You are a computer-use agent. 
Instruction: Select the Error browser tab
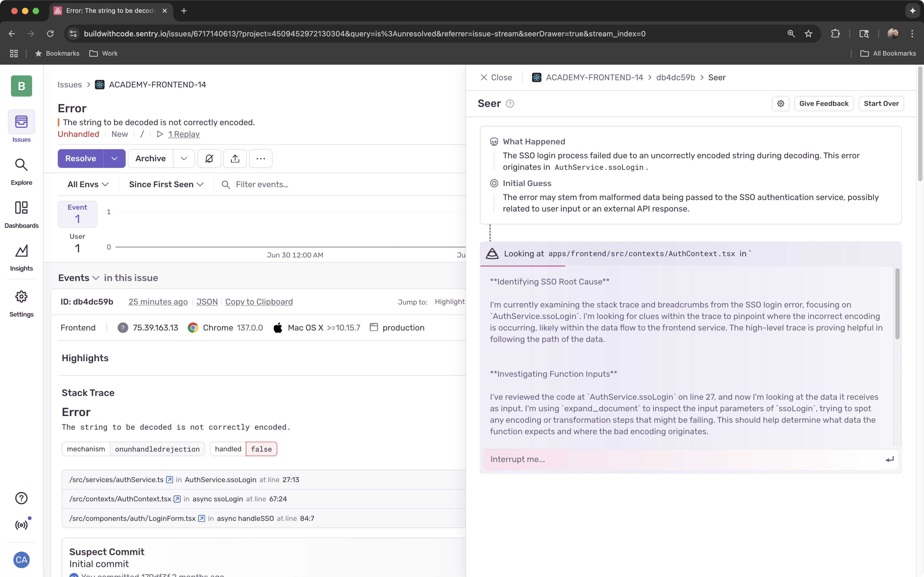click(111, 11)
